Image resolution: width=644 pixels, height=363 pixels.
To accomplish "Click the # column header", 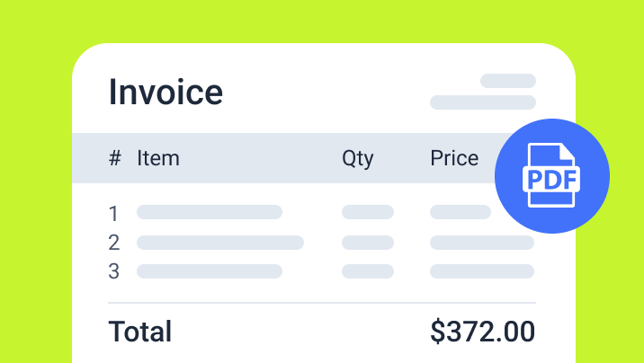I will [114, 159].
